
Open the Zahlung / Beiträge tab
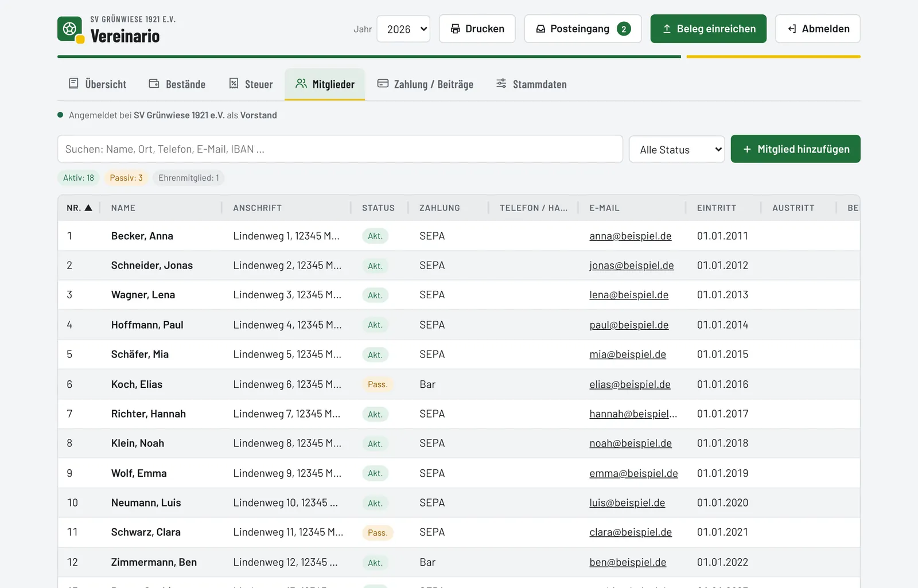(x=425, y=84)
